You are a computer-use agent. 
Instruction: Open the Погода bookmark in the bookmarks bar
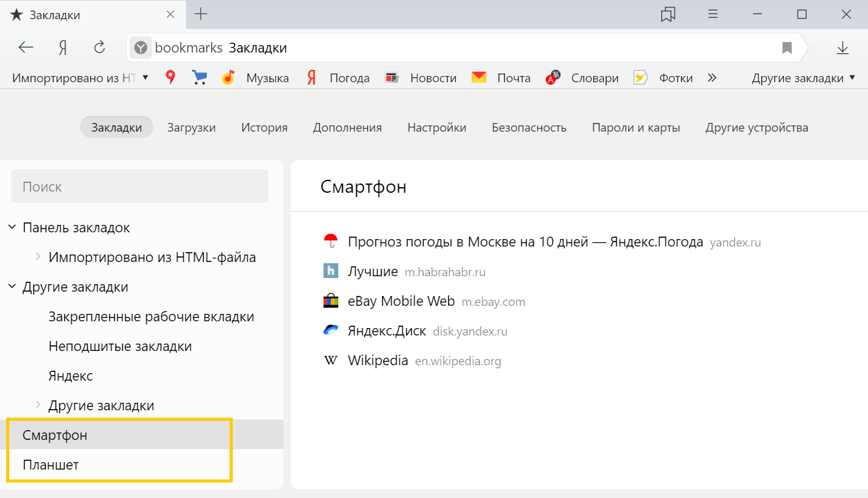338,78
